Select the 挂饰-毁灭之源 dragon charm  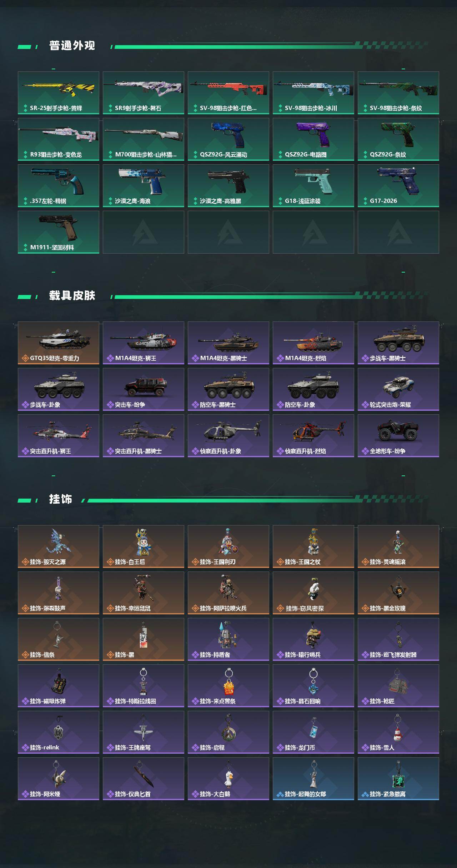pos(59,547)
